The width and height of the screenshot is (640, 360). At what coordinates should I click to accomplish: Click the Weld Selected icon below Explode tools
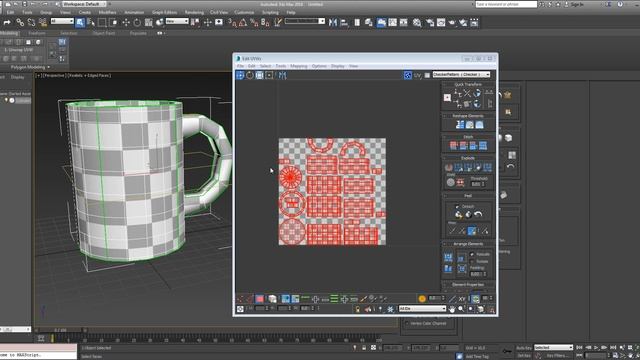coord(460,183)
